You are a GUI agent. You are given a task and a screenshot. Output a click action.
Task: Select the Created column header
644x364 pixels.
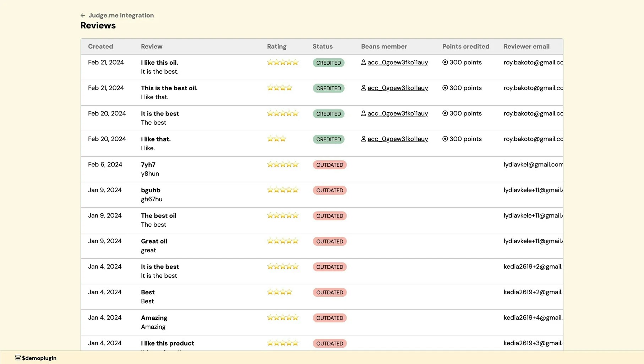click(100, 46)
